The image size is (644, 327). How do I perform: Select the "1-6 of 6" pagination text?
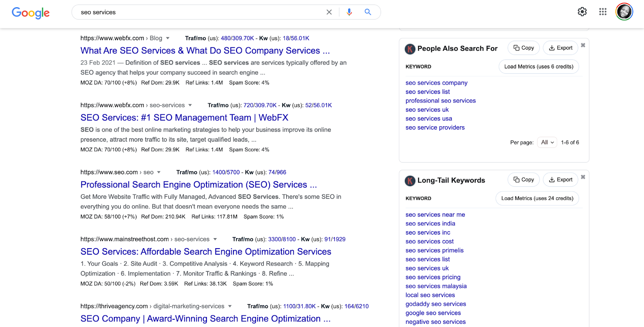click(570, 142)
